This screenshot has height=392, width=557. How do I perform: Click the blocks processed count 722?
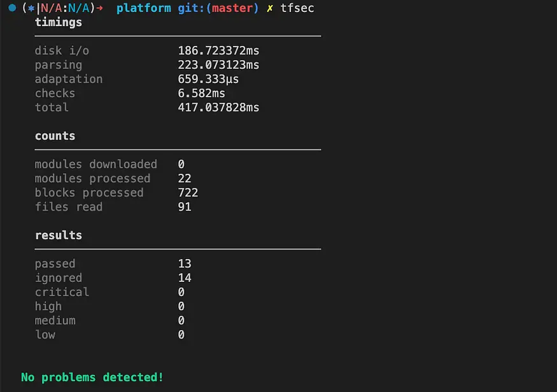(x=188, y=193)
